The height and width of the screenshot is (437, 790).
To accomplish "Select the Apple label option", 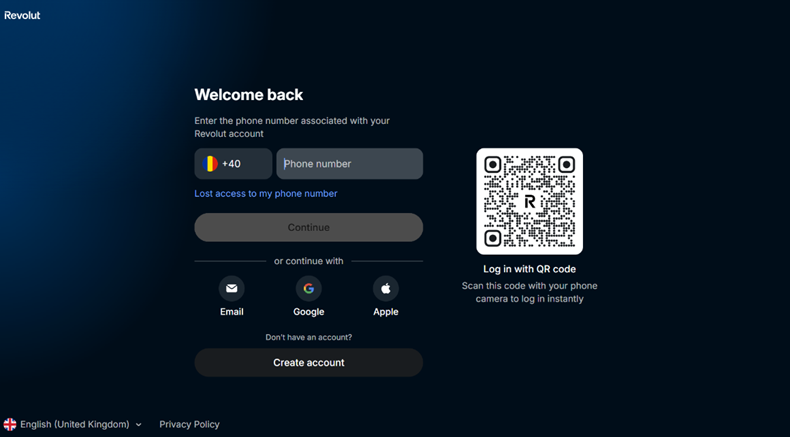I will coord(386,312).
